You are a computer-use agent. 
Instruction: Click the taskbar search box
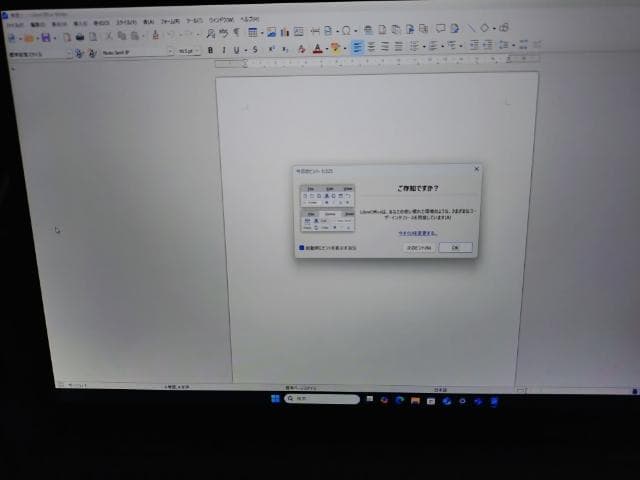(322, 399)
